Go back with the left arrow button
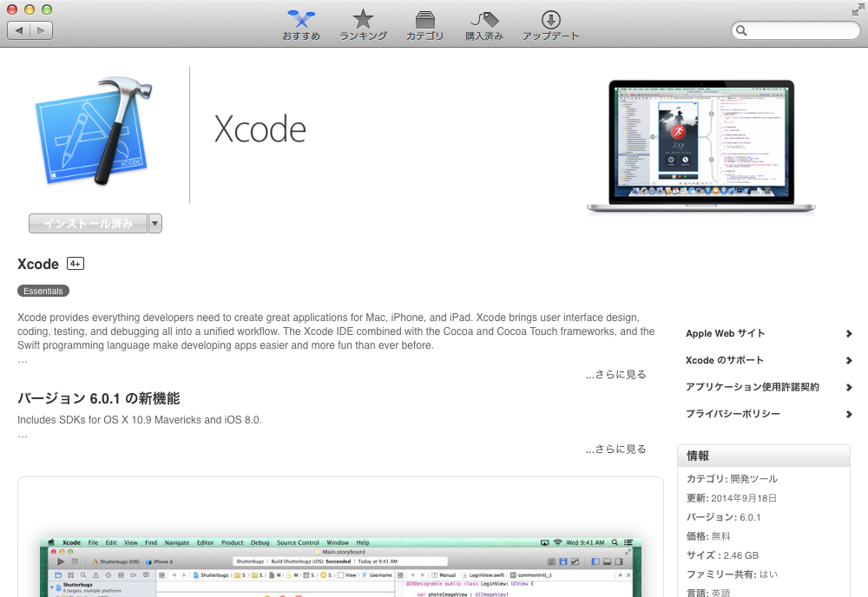868x597 pixels. click(x=19, y=30)
